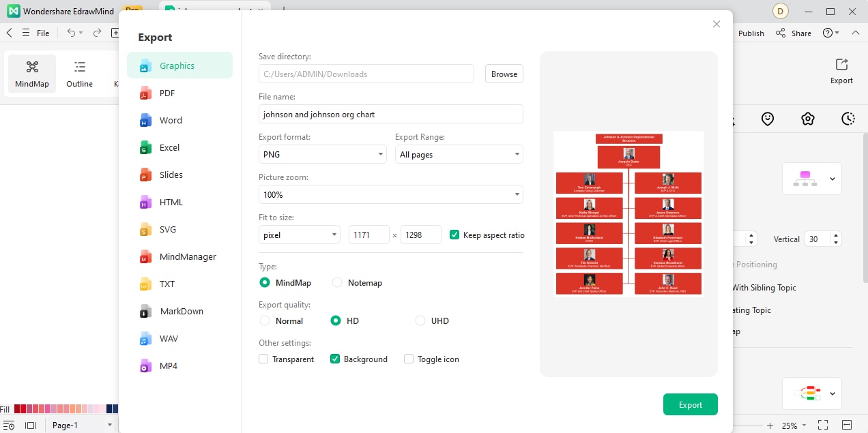Click the fit-to-screen icon
Image resolution: width=868 pixels, height=433 pixels.
coord(823,425)
